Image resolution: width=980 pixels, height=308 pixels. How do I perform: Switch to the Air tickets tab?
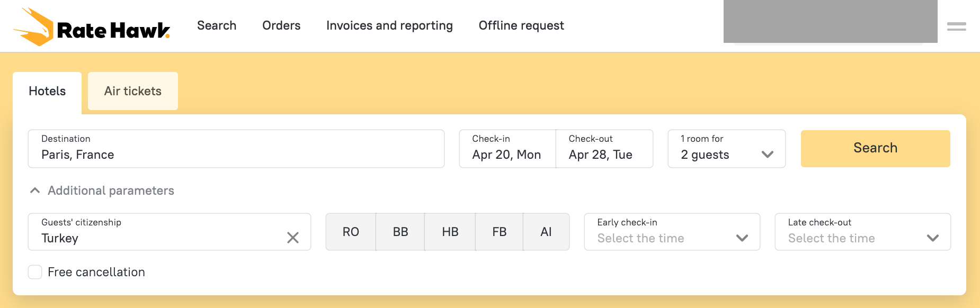[132, 91]
